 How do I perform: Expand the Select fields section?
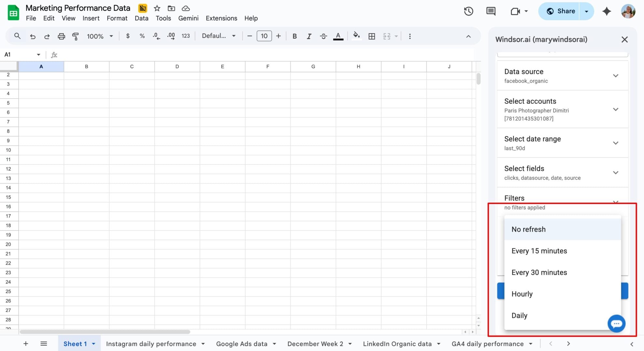[x=562, y=173]
